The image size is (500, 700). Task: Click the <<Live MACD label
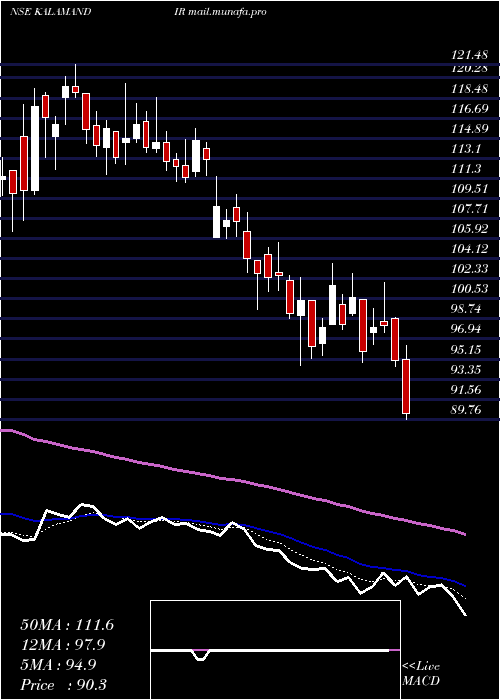coord(421,674)
